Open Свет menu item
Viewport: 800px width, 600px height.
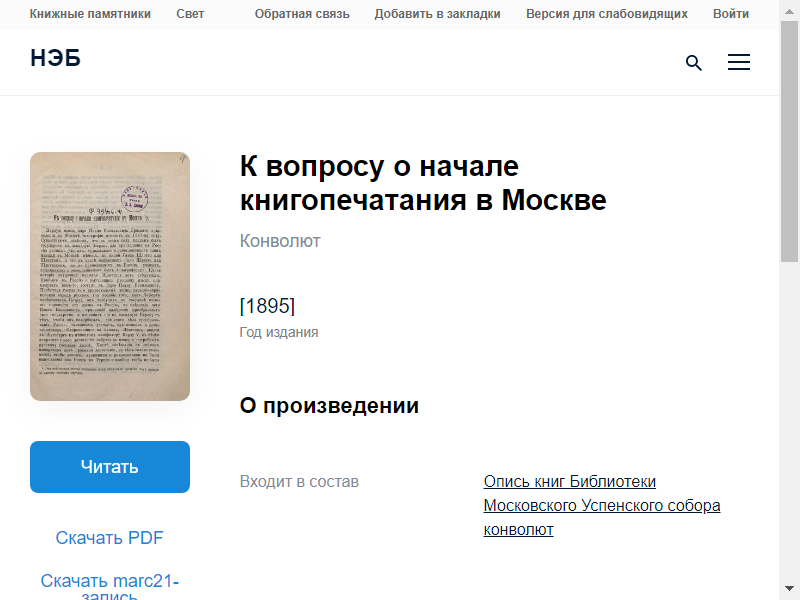click(190, 14)
